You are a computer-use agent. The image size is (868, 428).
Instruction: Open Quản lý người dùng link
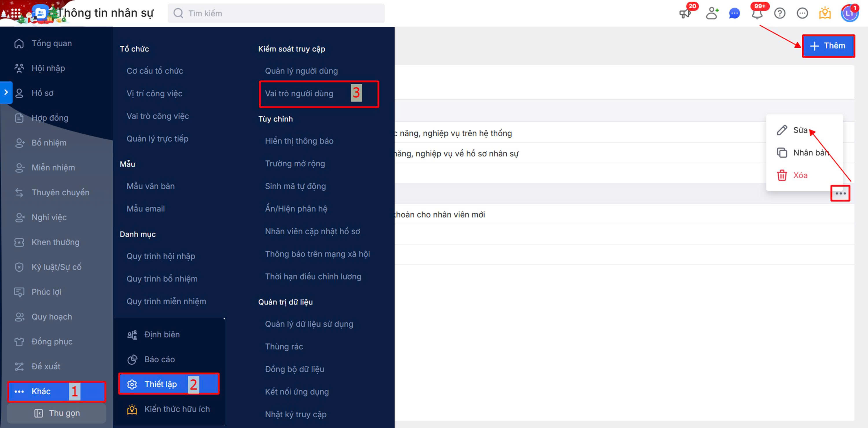pyautogui.click(x=301, y=71)
